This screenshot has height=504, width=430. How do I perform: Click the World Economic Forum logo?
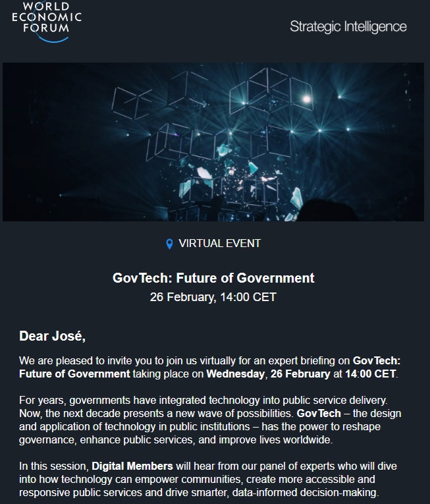(x=47, y=21)
